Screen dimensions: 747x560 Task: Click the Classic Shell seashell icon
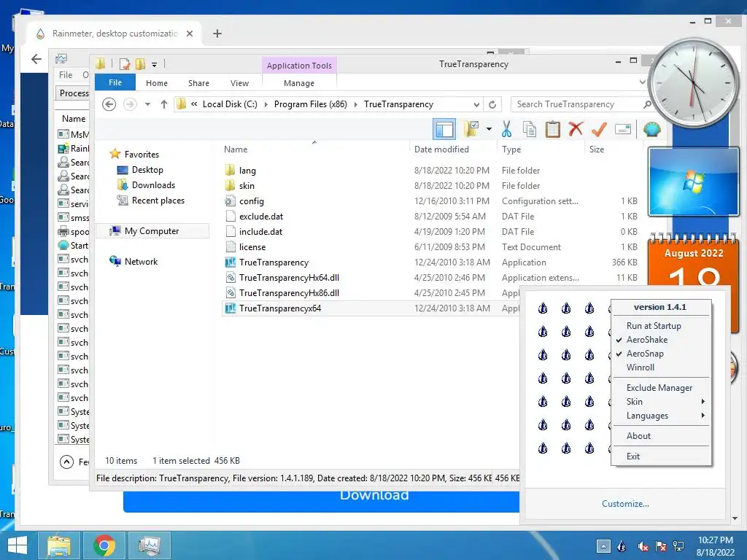click(651, 129)
